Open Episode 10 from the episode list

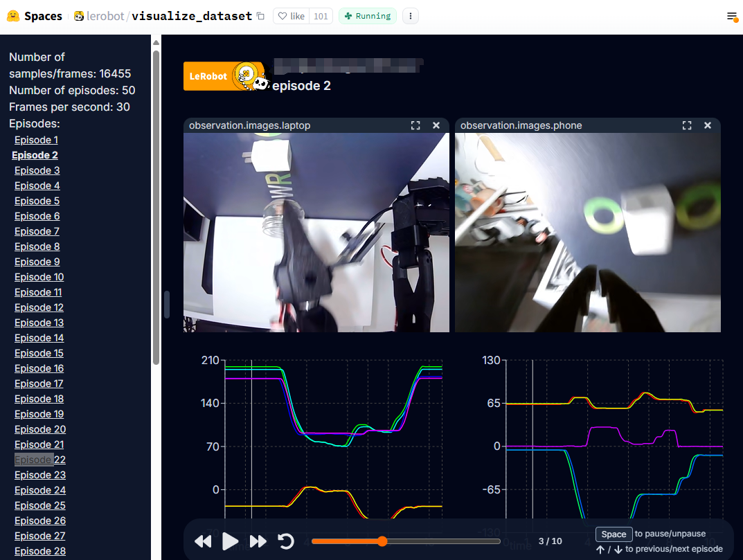(x=39, y=277)
